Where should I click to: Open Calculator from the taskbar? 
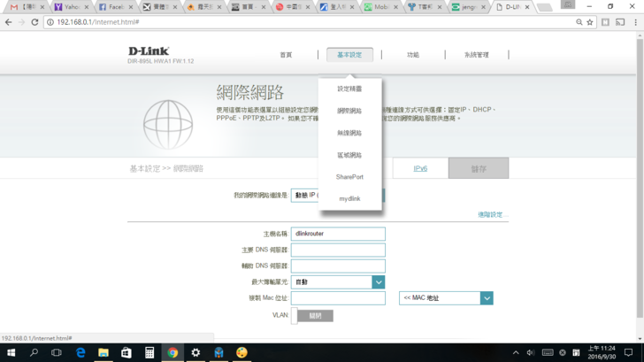[149, 352]
